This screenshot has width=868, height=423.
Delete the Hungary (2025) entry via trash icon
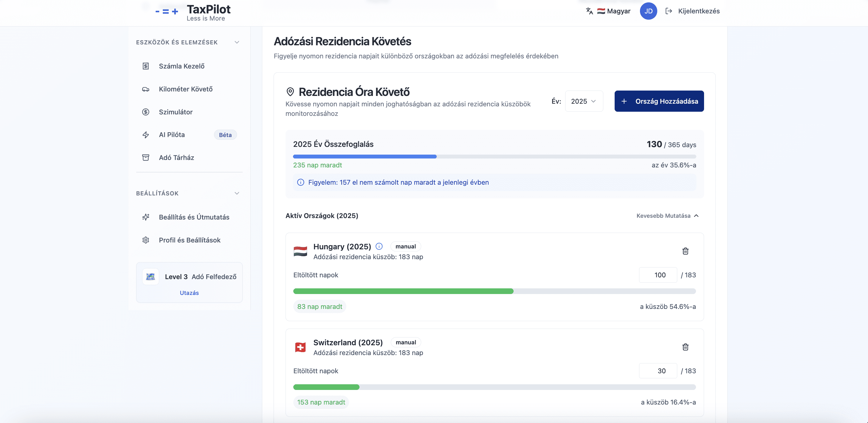pos(685,251)
